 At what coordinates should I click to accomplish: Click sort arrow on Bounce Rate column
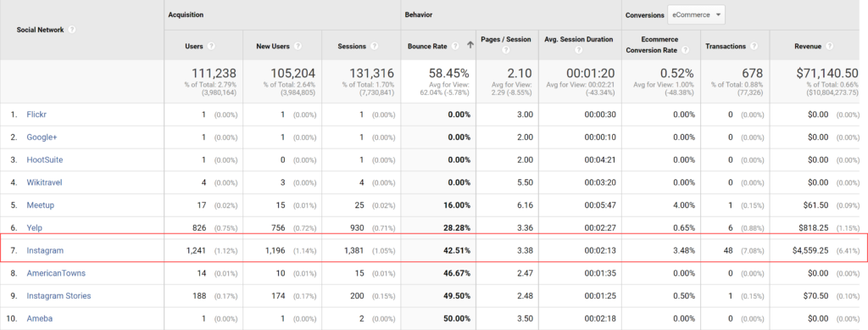470,46
